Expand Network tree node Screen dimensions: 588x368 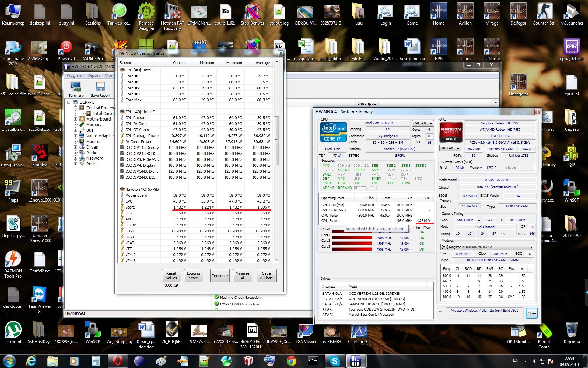(x=76, y=158)
